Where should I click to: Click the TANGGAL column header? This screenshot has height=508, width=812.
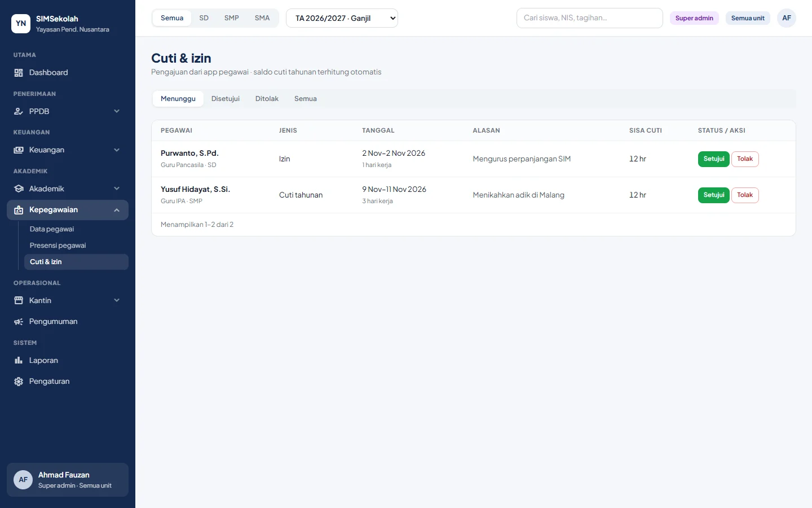click(x=378, y=130)
